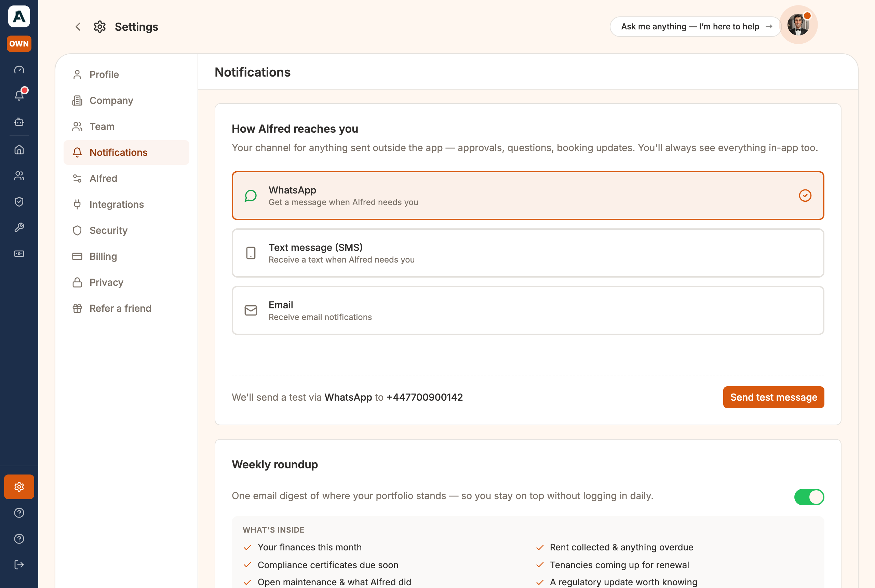Open the user avatar profile picture
The image size is (875, 588).
(x=798, y=25)
